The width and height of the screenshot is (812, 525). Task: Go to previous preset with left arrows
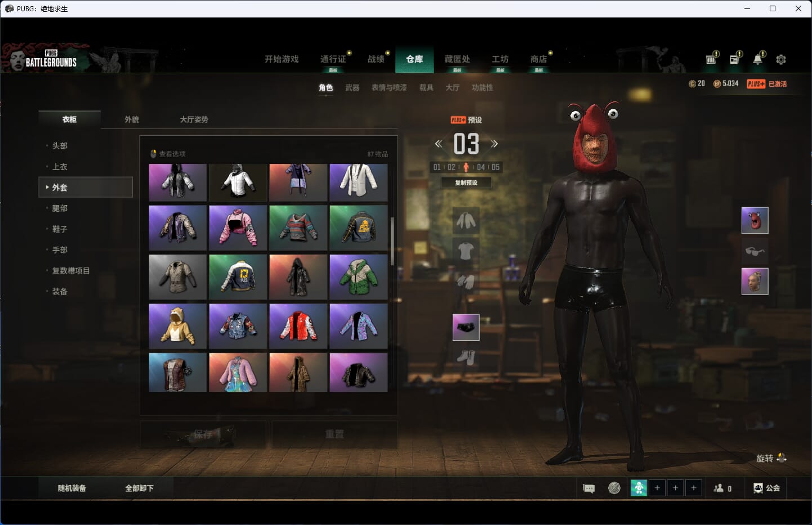coord(438,144)
